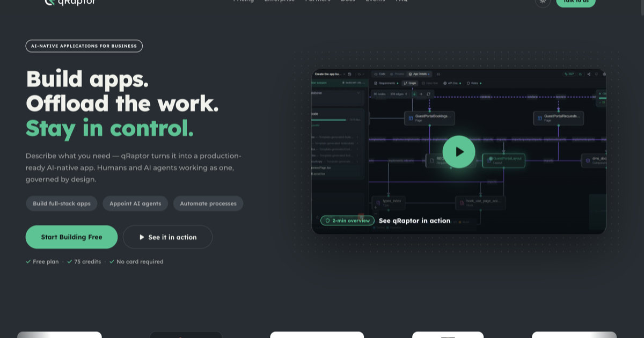This screenshot has height=338, width=644.
Task: Click the large green play button on the video
Action: [x=459, y=152]
